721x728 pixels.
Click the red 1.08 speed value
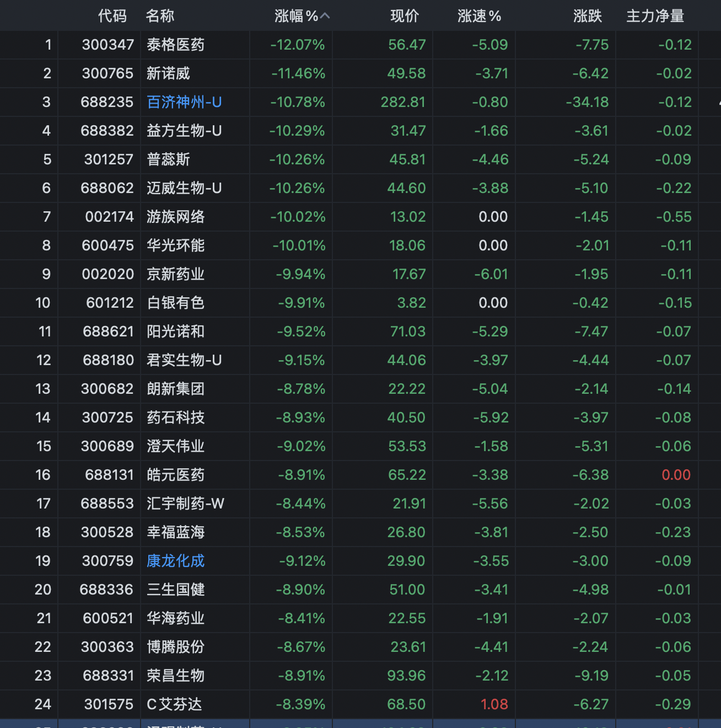pyautogui.click(x=494, y=704)
